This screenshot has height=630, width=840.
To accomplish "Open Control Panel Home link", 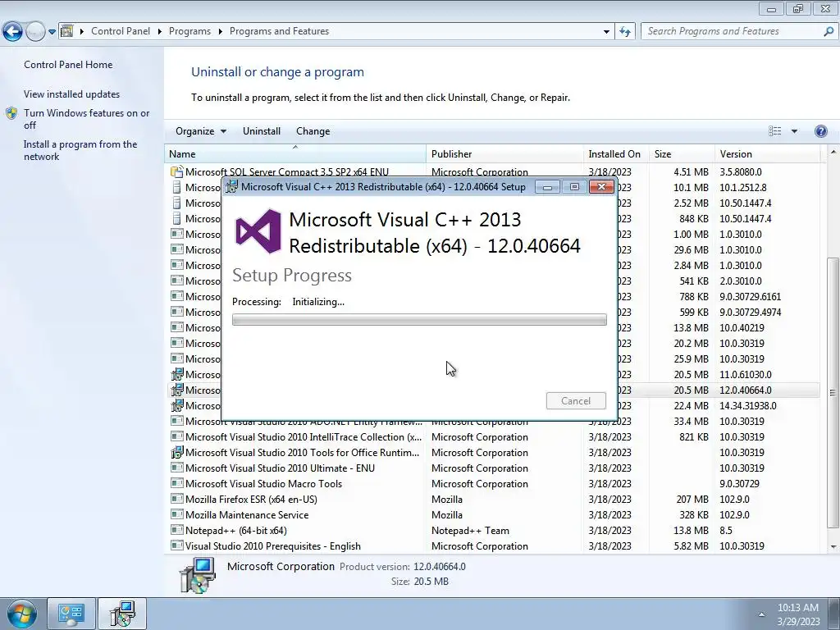I will tap(68, 64).
